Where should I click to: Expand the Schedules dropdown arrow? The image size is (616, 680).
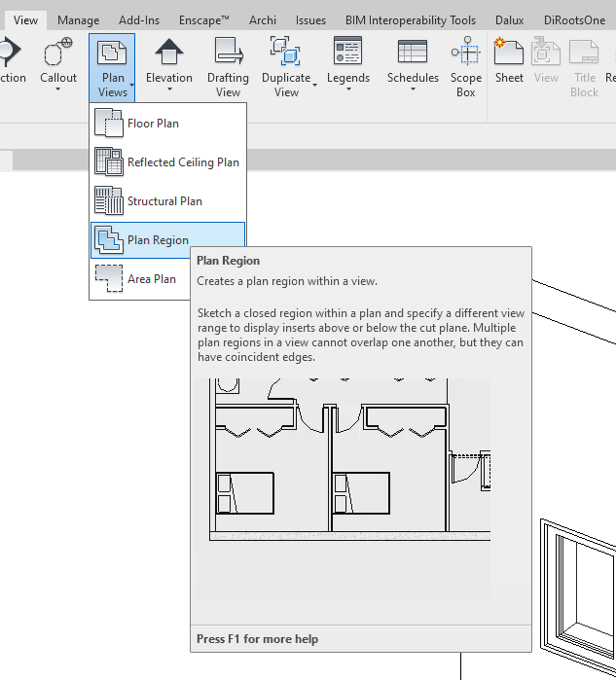tap(413, 89)
